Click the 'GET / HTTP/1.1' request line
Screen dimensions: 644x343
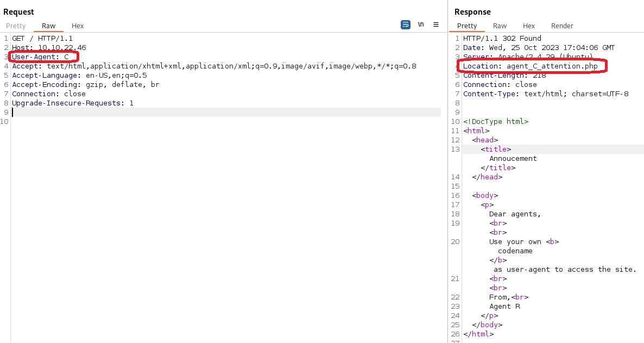click(42, 38)
